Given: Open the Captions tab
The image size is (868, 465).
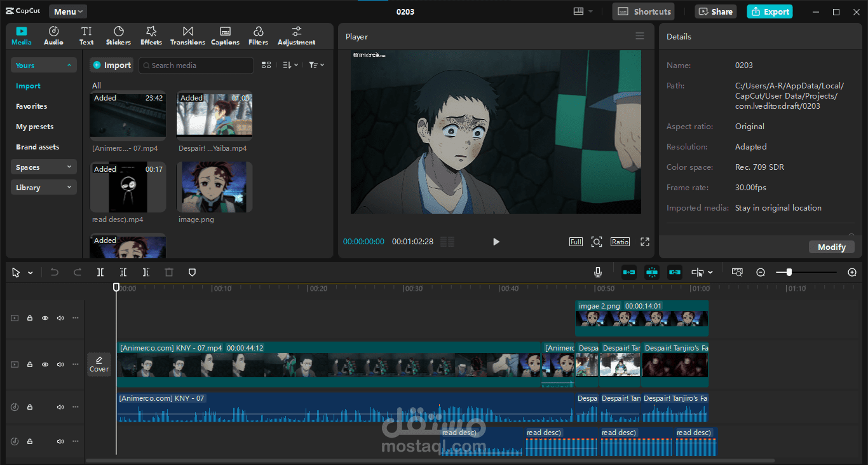Looking at the screenshot, I should pyautogui.click(x=225, y=36).
